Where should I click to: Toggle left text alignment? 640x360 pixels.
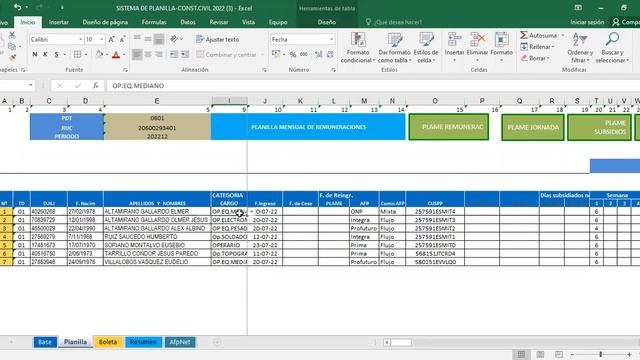coord(137,54)
